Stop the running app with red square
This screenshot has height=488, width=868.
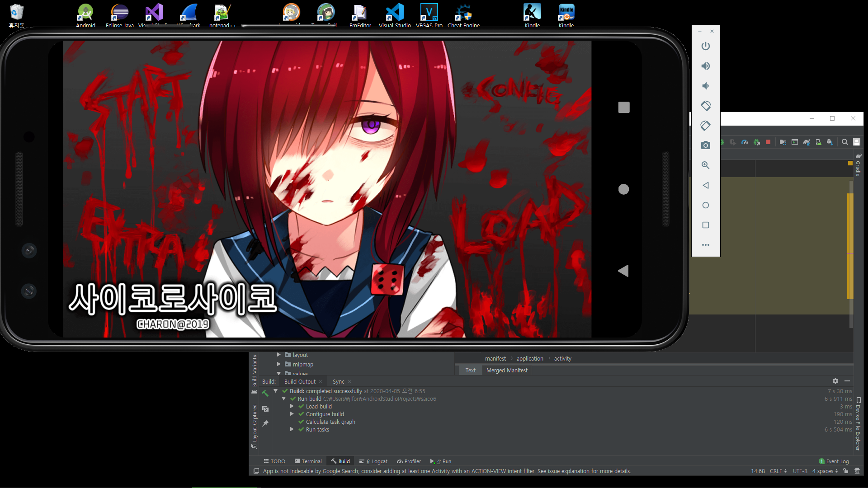click(x=768, y=142)
